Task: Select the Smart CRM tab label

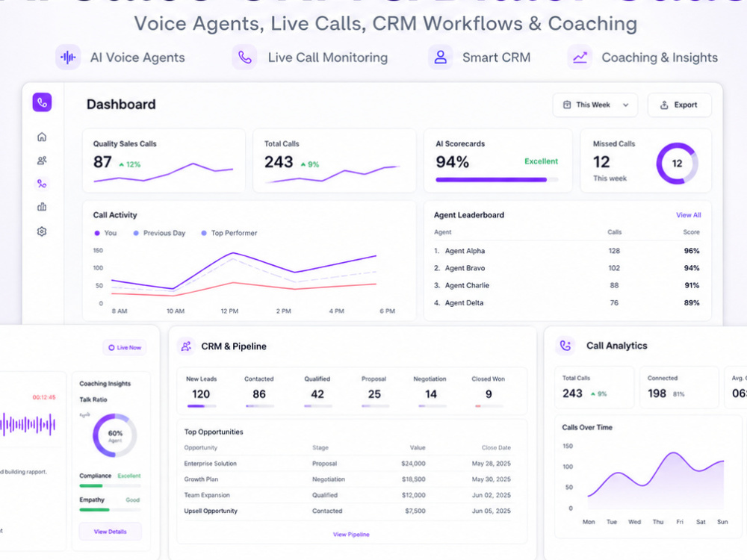Action: [x=497, y=57]
